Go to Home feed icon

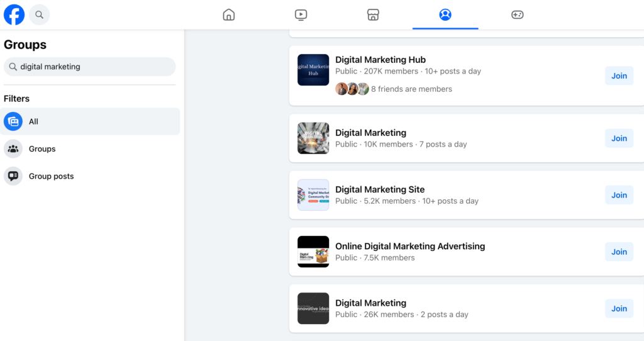(x=229, y=15)
